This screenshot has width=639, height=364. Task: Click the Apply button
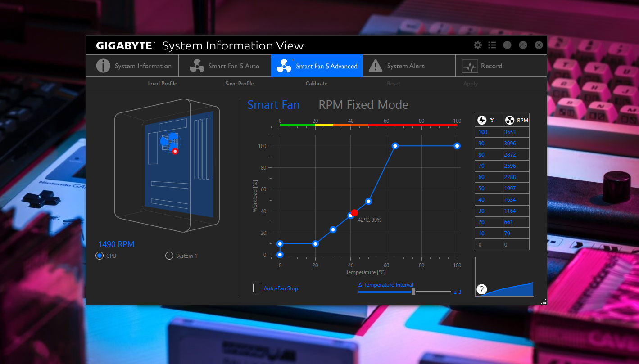coord(471,84)
